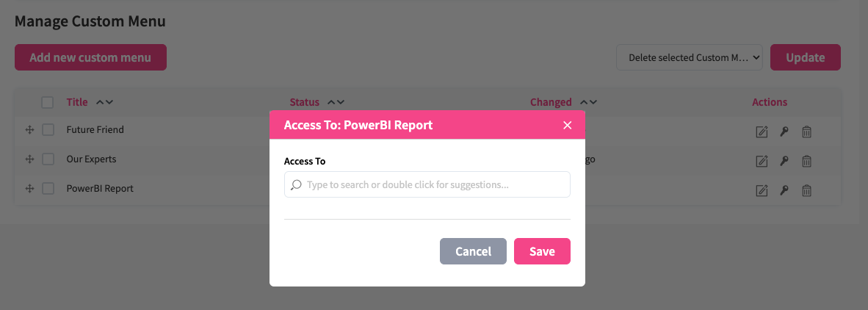Delete the PowerBI Report menu item
868x310 pixels.
(x=806, y=191)
